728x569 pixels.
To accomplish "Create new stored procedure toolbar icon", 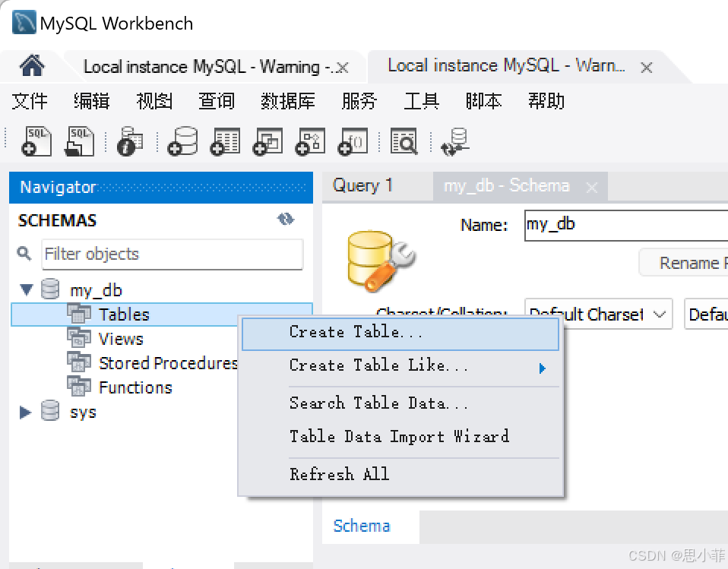I will [x=310, y=141].
